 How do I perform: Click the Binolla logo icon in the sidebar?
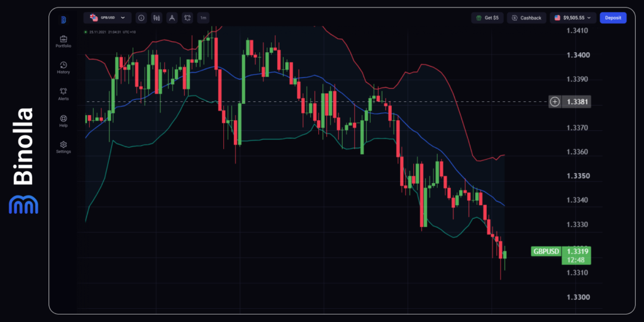click(64, 19)
